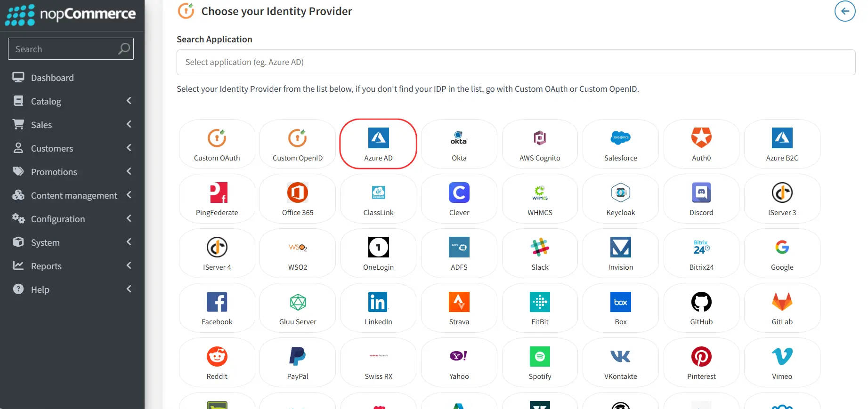Screen dimensions: 868x409
Task: Select the Vimeo provider icon
Action: pyautogui.click(x=782, y=356)
